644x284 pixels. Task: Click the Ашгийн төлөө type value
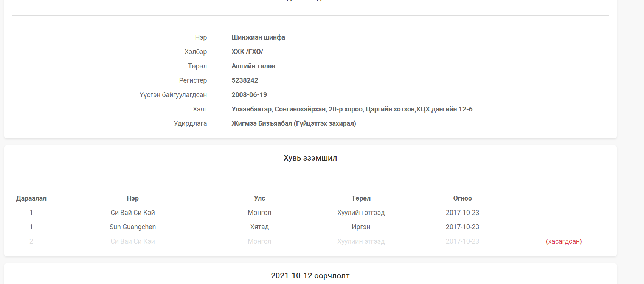coord(253,66)
